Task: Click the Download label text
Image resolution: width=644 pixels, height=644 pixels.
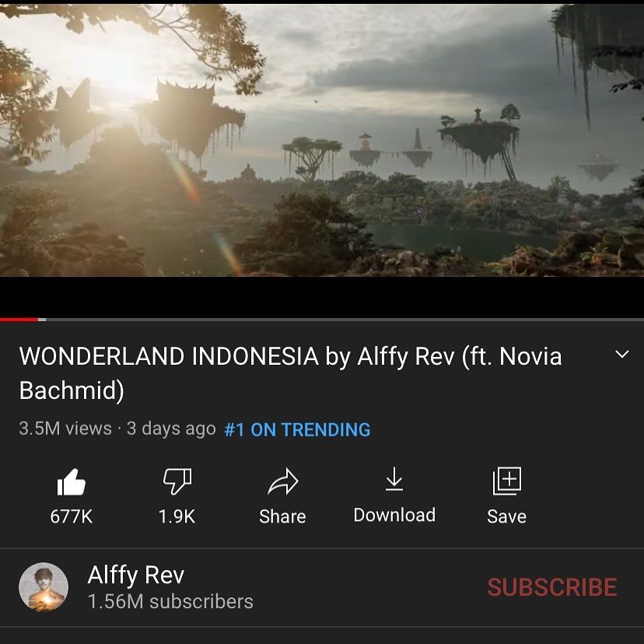Action: 394,515
